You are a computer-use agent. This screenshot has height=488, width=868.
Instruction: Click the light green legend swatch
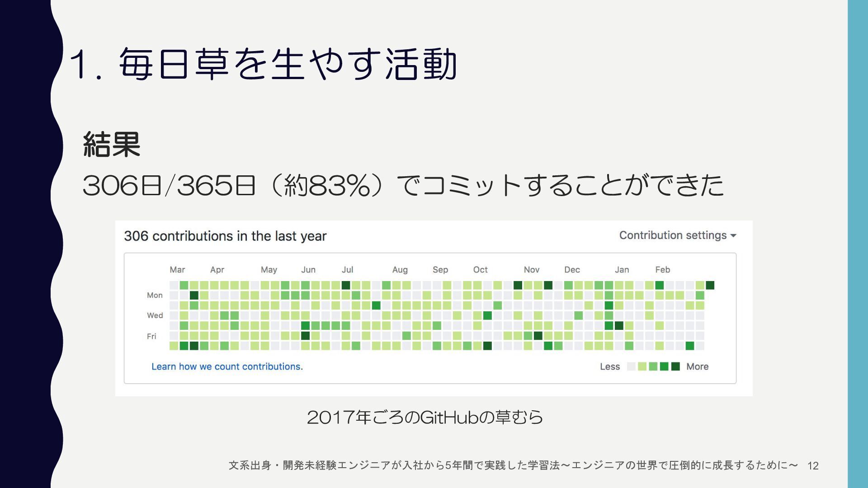[642, 366]
